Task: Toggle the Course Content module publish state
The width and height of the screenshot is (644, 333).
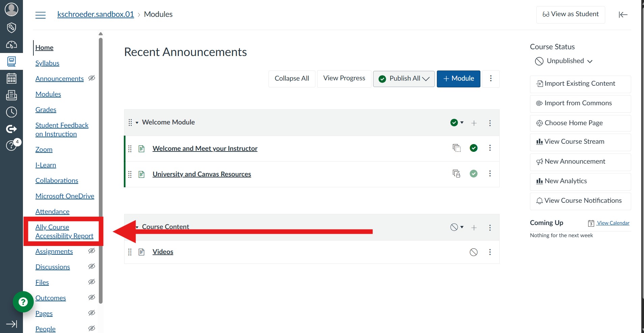Action: tap(454, 227)
